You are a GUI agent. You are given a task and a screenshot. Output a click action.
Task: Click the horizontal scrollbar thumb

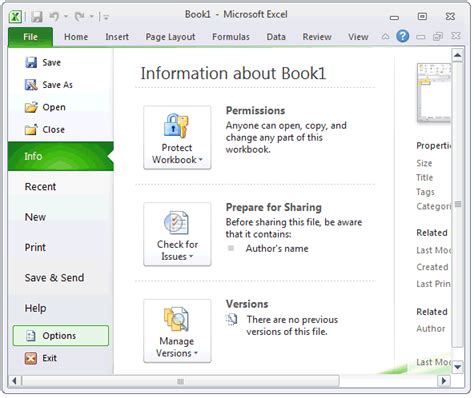(x=180, y=381)
